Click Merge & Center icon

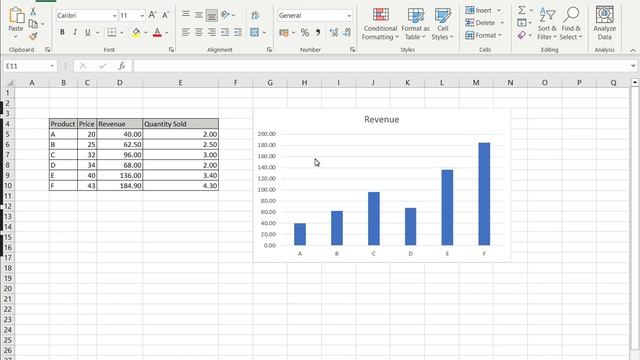click(255, 32)
